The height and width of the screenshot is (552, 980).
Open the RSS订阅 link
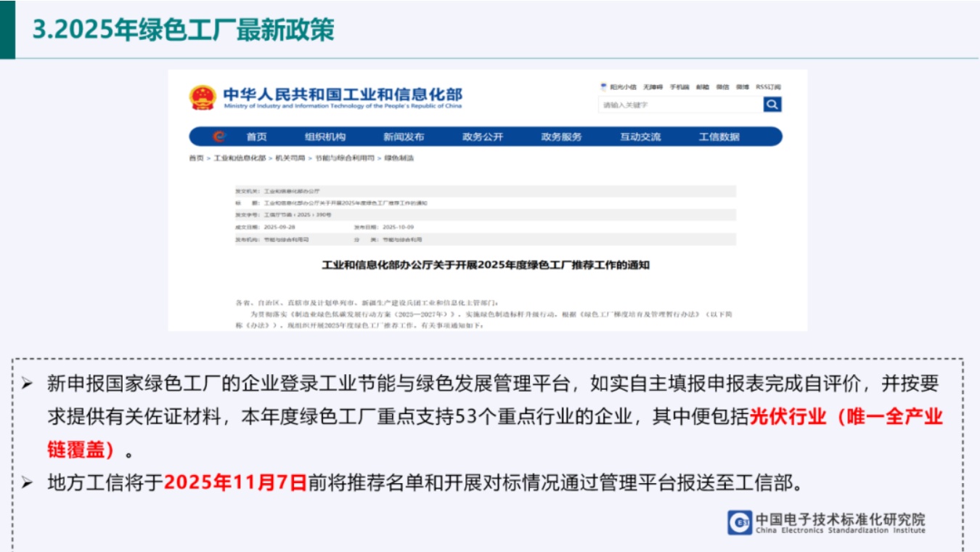tap(768, 87)
